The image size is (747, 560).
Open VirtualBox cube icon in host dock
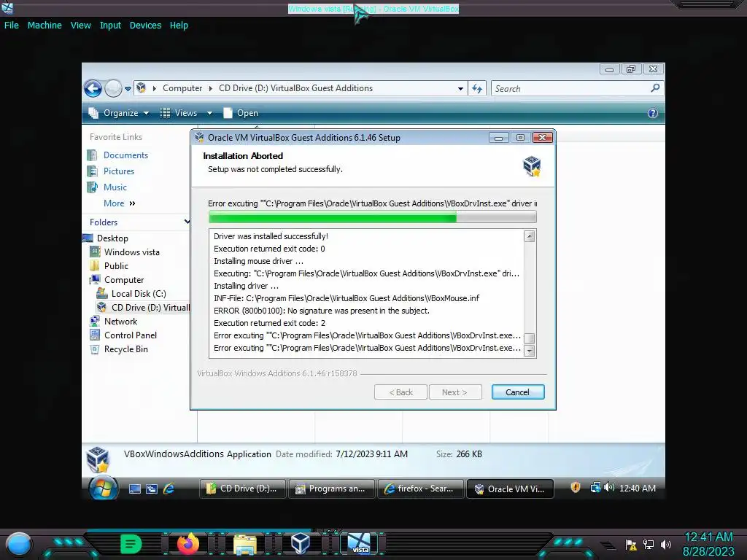click(x=301, y=543)
